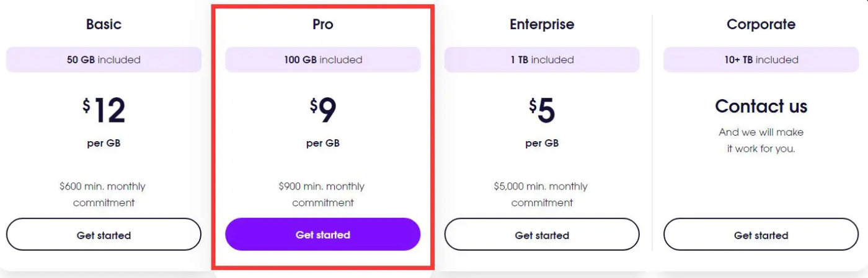The height and width of the screenshot is (278, 868).
Task: Click the $900 min. monthly commitment text
Action: [322, 194]
